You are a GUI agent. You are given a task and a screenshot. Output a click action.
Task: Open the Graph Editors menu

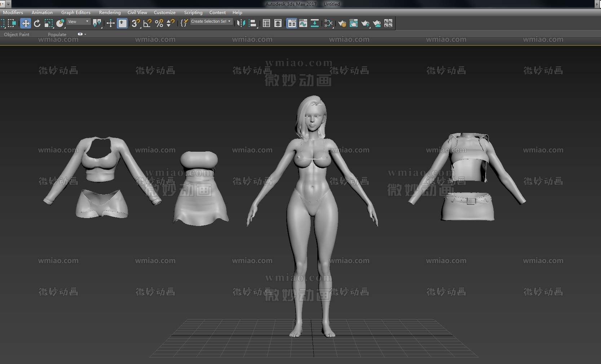click(x=76, y=13)
